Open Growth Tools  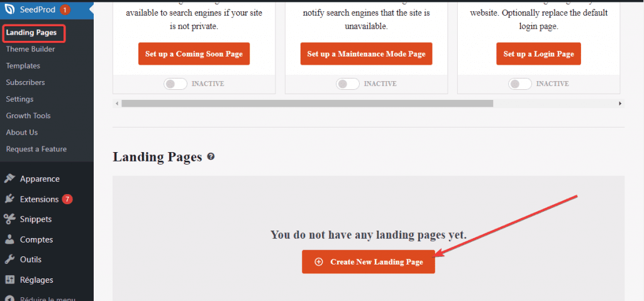click(x=28, y=116)
